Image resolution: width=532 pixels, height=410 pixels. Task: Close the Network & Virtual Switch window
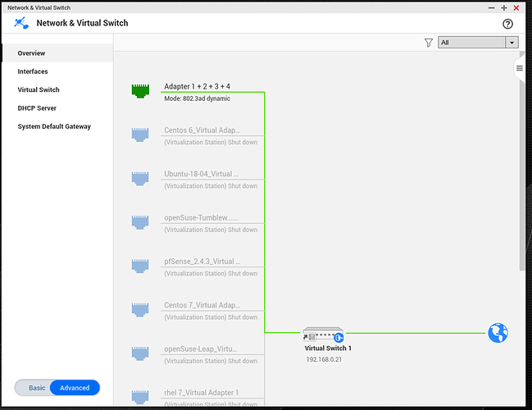516,8
